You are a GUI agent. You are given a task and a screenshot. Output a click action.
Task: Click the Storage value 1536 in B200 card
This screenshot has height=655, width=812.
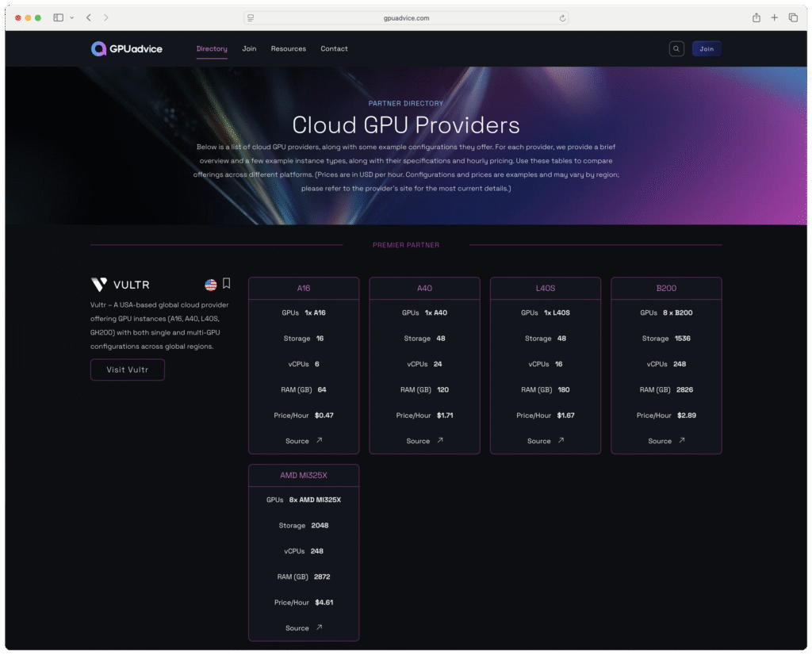point(683,339)
